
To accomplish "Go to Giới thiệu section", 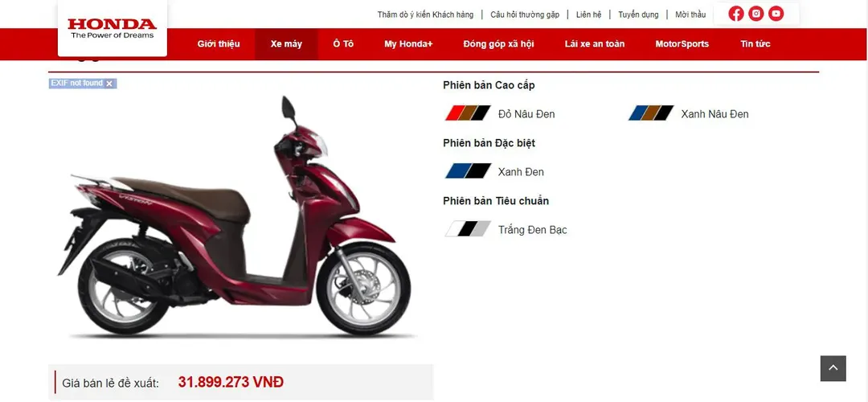I will (219, 44).
